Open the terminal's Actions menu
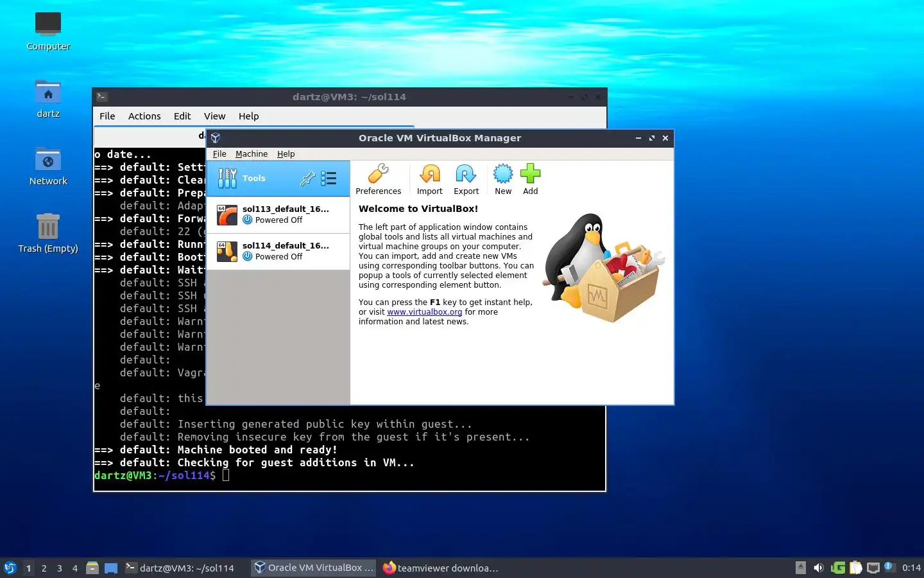924x578 pixels. (144, 116)
